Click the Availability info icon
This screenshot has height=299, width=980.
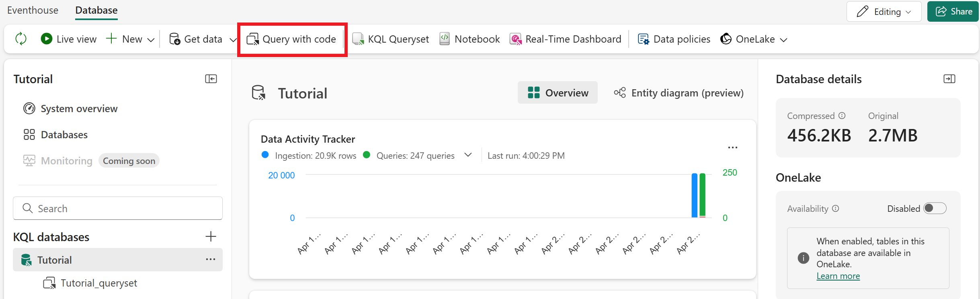tap(836, 209)
